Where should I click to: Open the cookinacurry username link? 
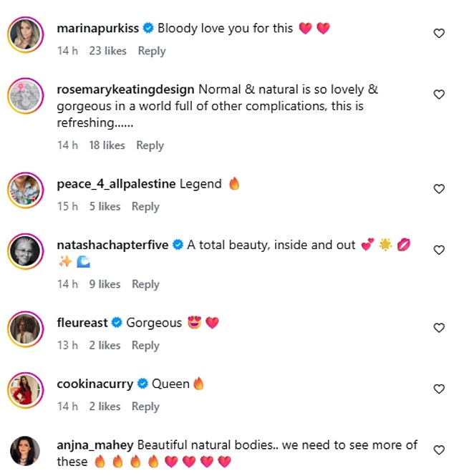pyautogui.click(x=95, y=384)
